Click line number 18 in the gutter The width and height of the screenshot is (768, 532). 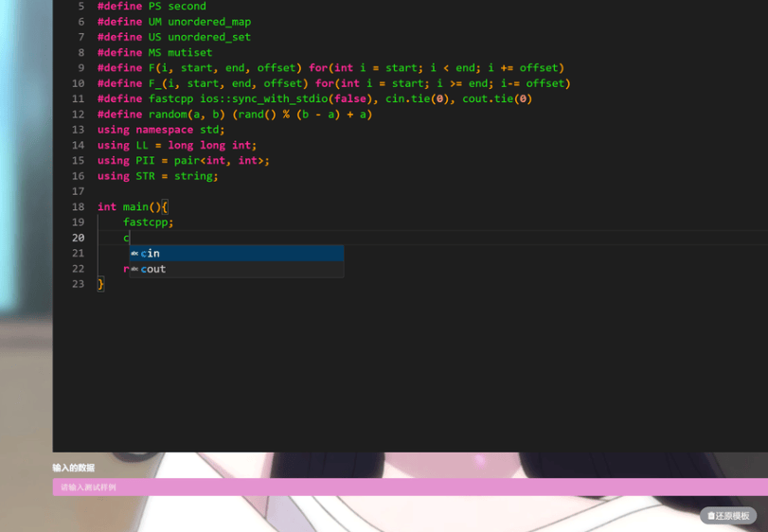(78, 206)
